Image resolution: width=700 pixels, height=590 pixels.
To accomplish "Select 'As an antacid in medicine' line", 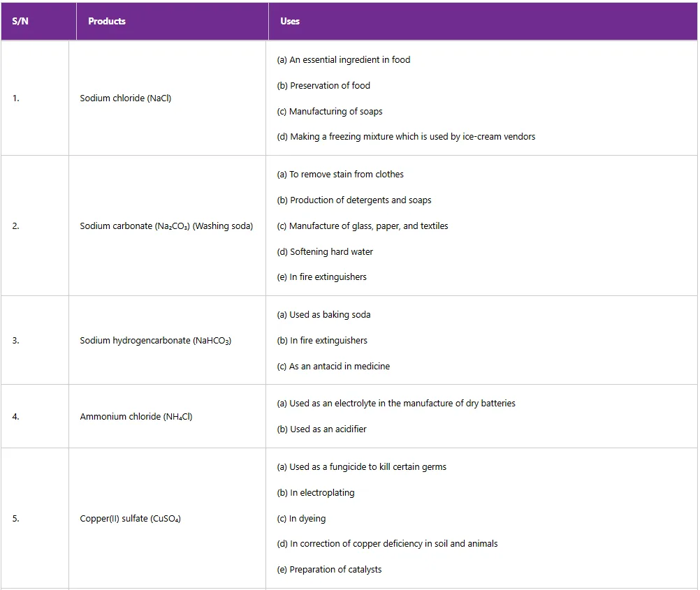I will (x=333, y=367).
